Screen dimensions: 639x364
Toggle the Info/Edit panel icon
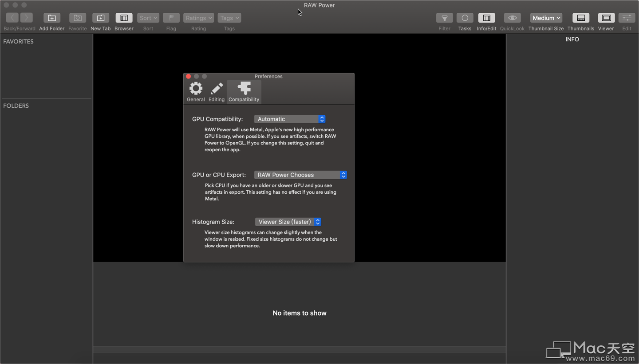coord(487,18)
